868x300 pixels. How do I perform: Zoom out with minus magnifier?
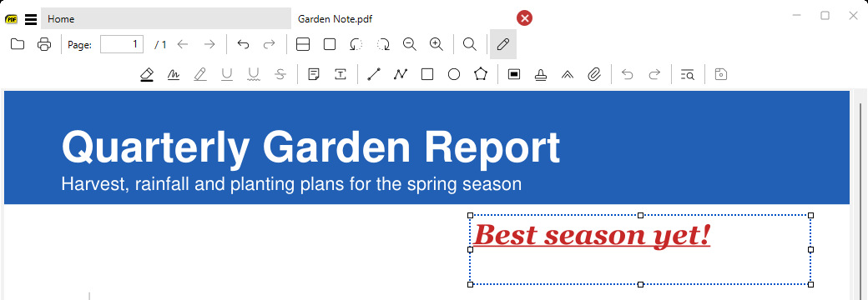tap(410, 45)
